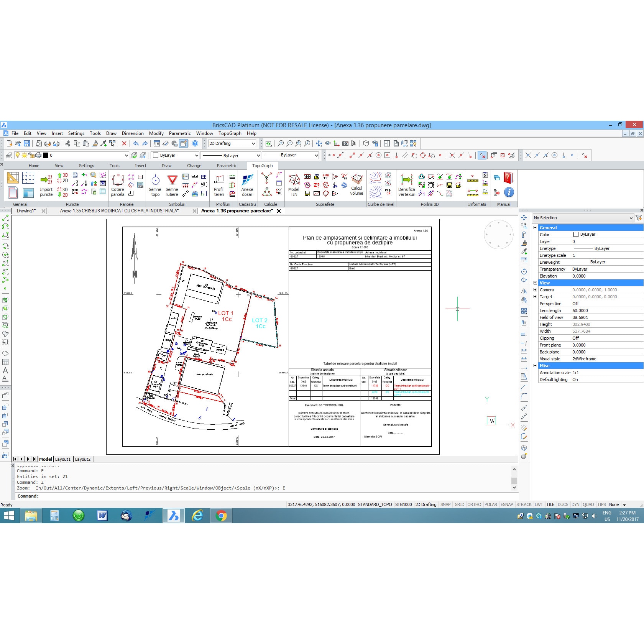The width and height of the screenshot is (644, 644).
Task: Toggle GRID display in status bar
Action: [459, 504]
